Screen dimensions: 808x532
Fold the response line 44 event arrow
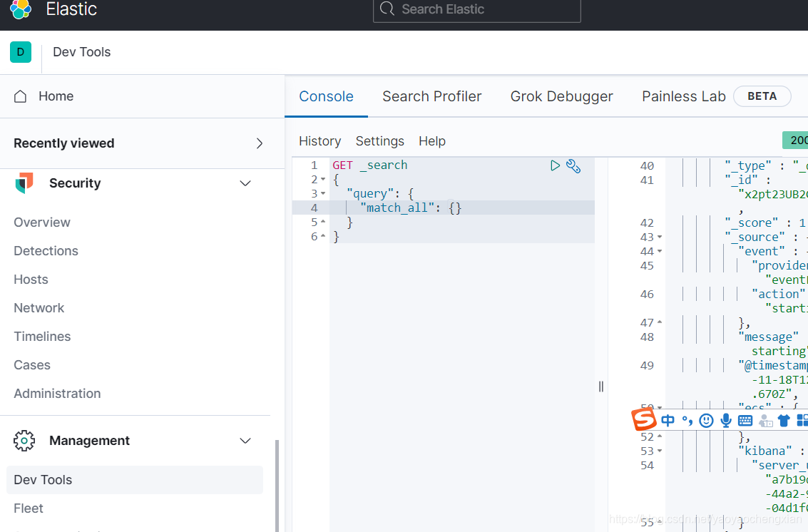tap(660, 252)
